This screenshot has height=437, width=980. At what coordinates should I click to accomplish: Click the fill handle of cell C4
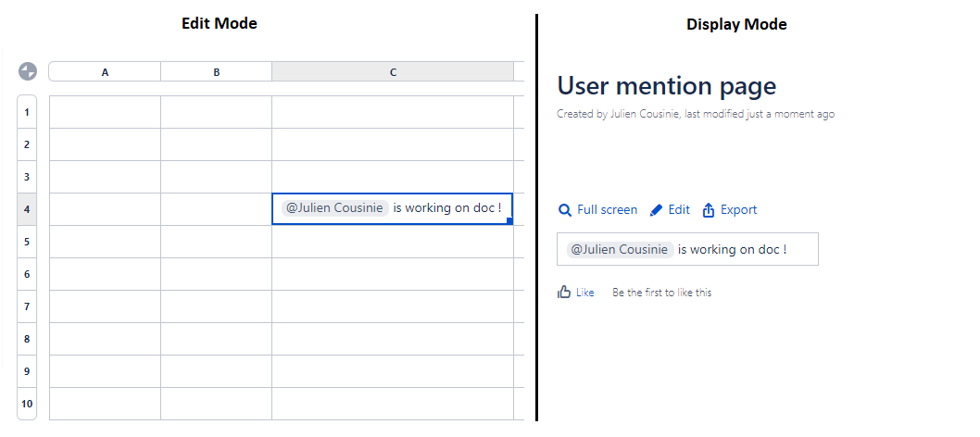tap(510, 222)
